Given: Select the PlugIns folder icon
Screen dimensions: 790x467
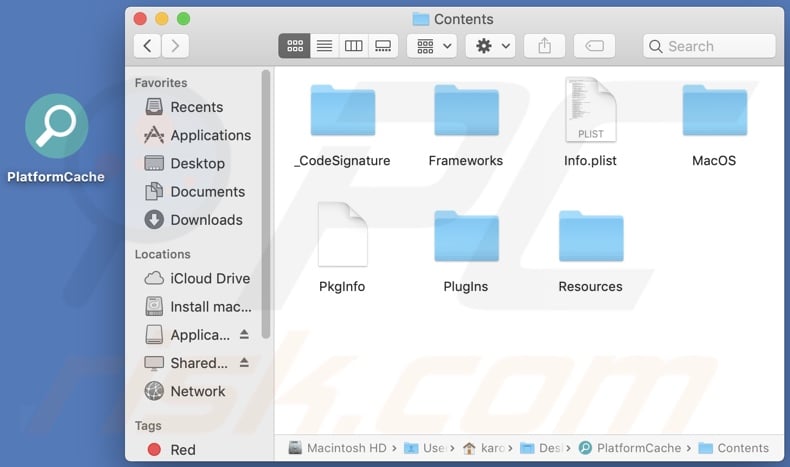Looking at the screenshot, I should click(x=467, y=236).
